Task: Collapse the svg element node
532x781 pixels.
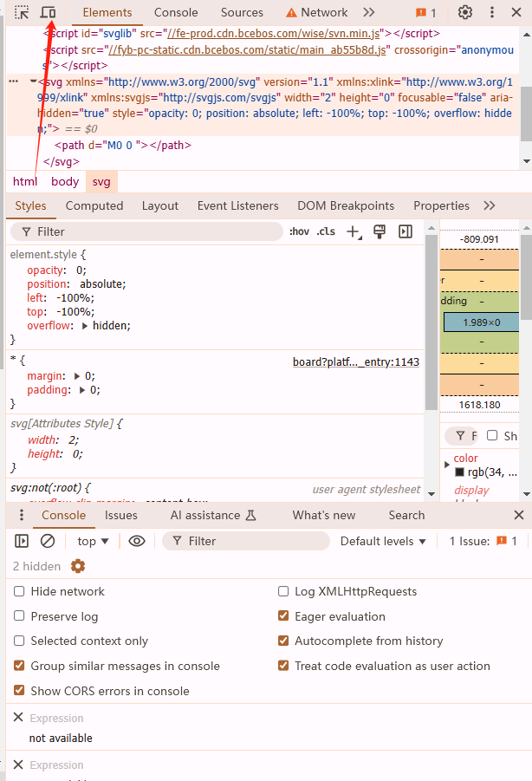Action: [33, 81]
